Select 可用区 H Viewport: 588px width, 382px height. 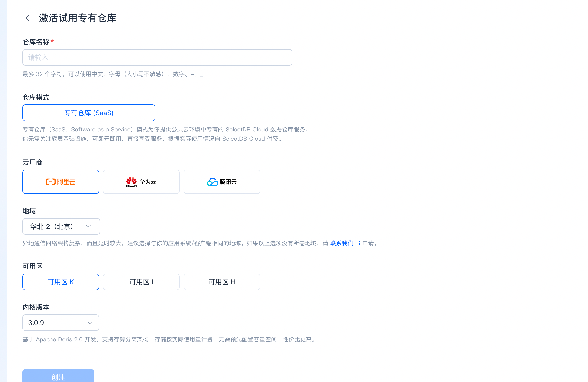click(x=222, y=282)
